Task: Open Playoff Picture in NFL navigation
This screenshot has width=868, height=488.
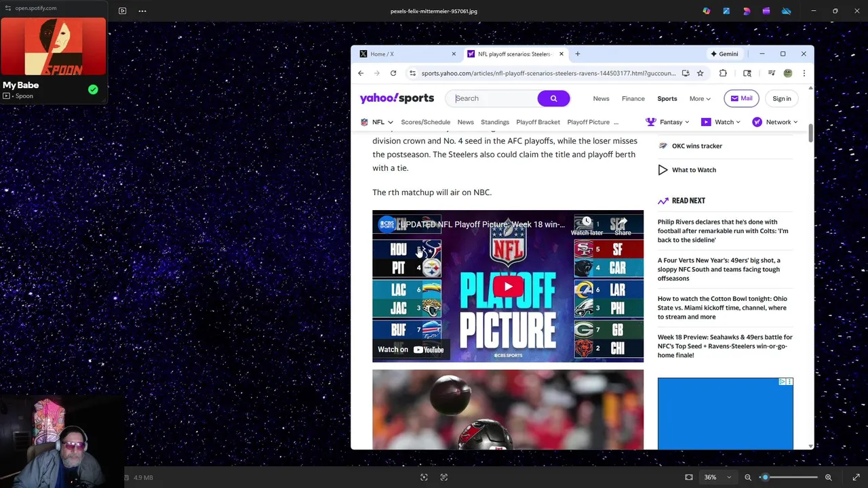Action: tap(588, 122)
